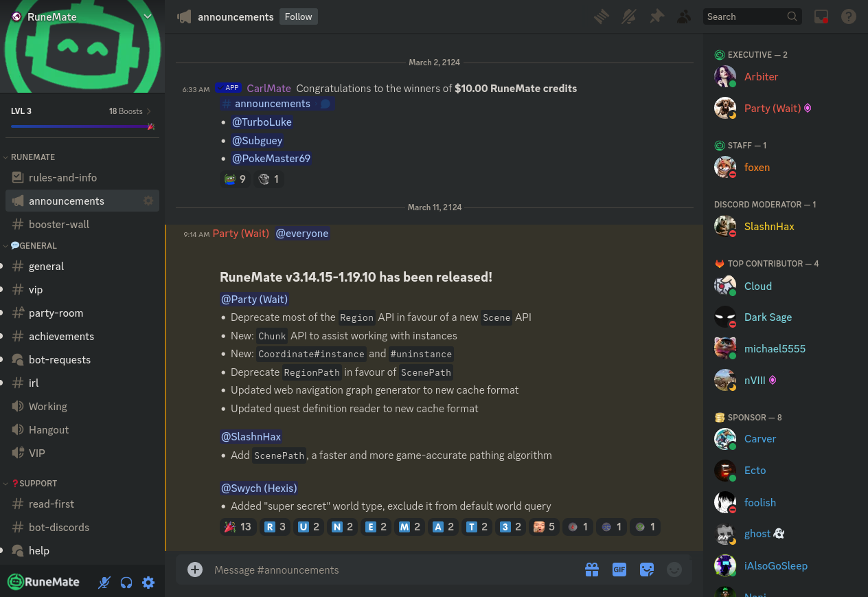Click the @Swych (Hexis) mention

[259, 488]
